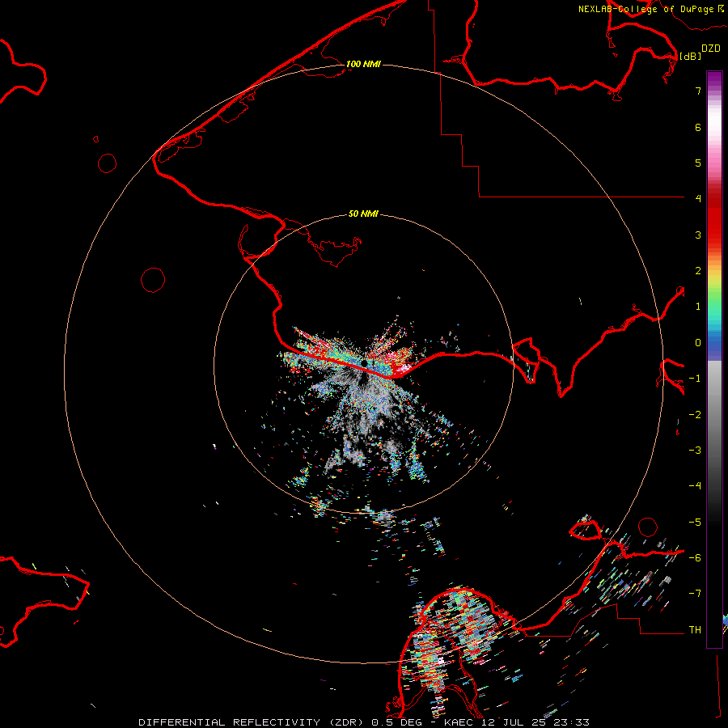Viewport: 728px width, 728px height.
Task: Click the DIFFERENTIAL REFLECTIVITY (ZDR) caption text
Action: coord(252,722)
